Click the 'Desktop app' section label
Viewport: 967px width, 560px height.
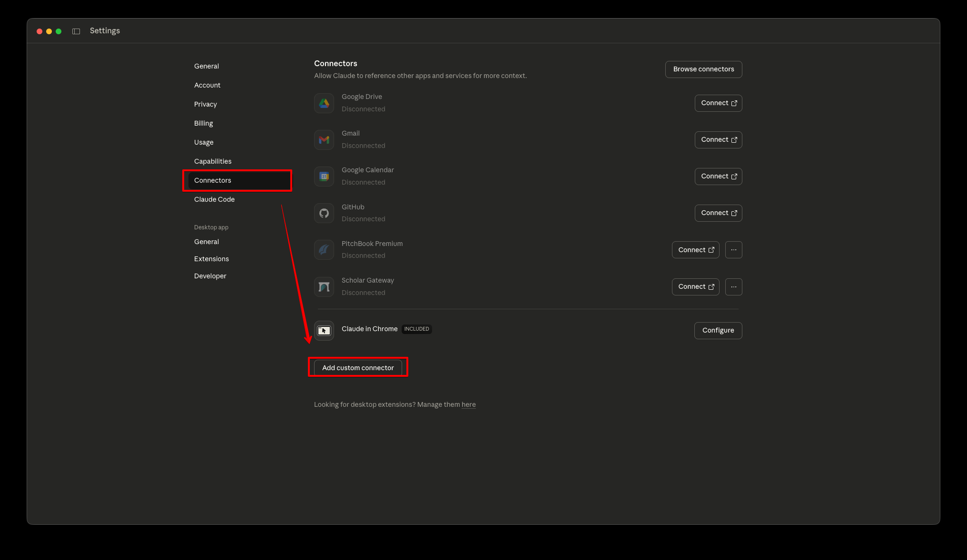(x=211, y=227)
